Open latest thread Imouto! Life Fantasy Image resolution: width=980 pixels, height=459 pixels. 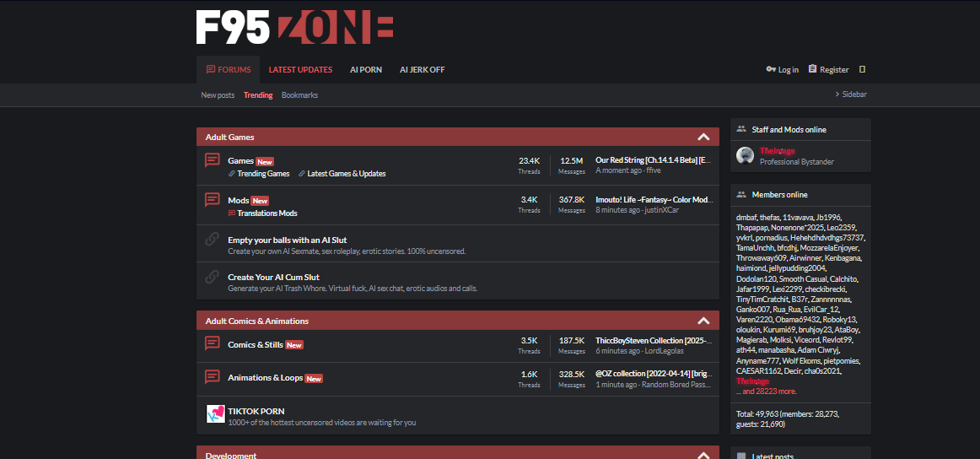click(x=653, y=199)
